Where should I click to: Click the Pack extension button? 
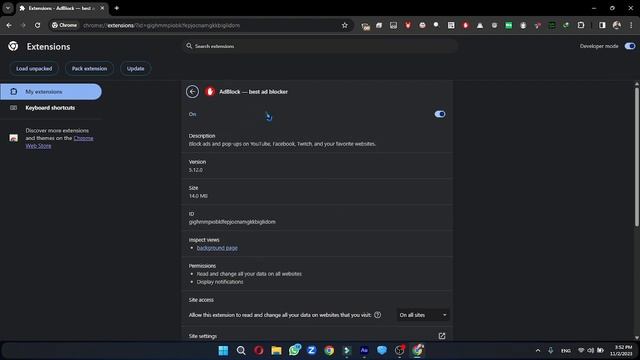point(89,69)
